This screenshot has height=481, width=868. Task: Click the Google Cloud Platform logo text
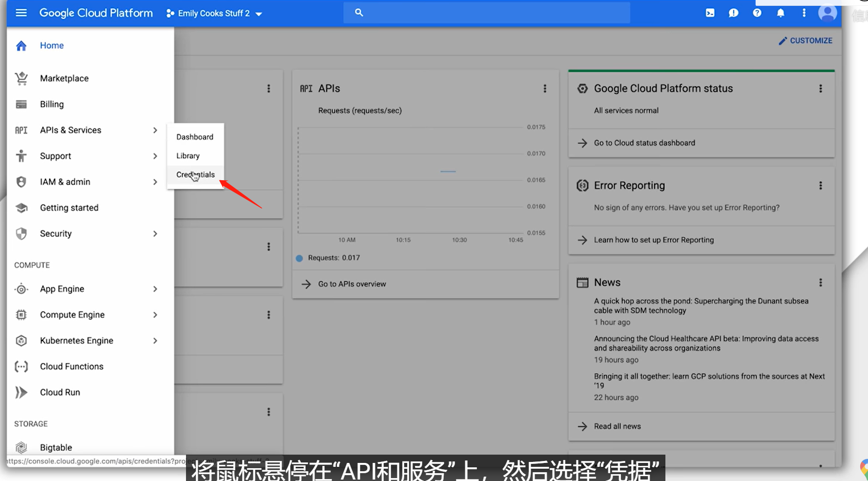click(x=96, y=13)
